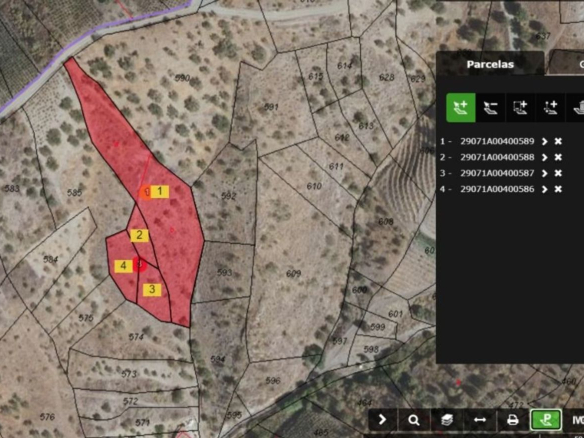
Task: Open the tab next to Parcelas
Action: 566,64
